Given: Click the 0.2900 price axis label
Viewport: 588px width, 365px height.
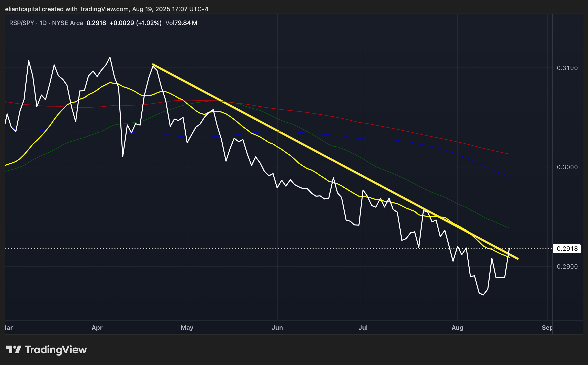Looking at the screenshot, I should pyautogui.click(x=567, y=267).
